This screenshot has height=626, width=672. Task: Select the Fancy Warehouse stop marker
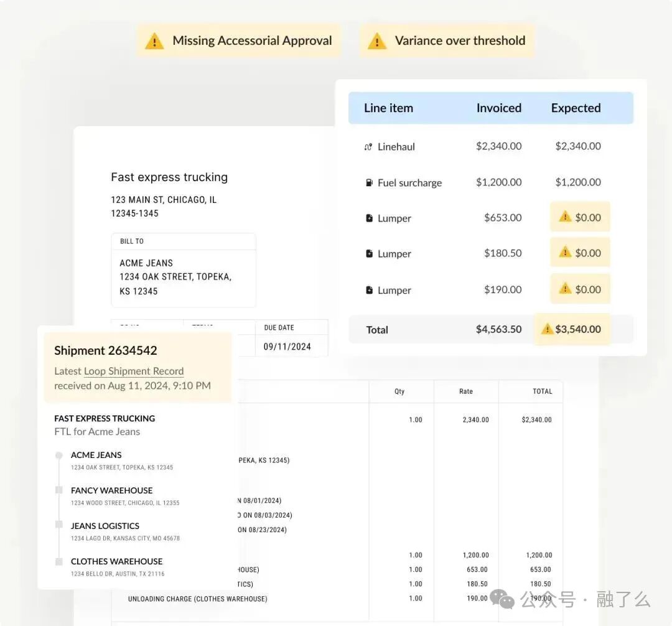[x=59, y=490]
